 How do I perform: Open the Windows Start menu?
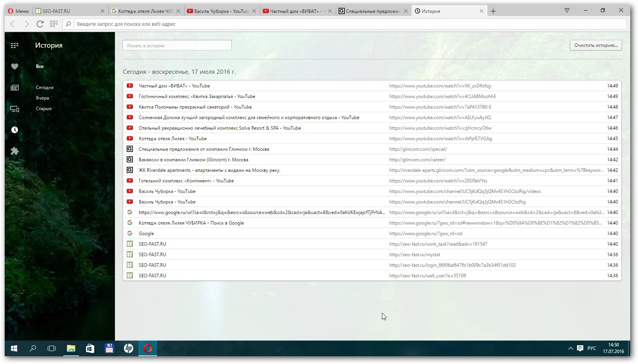coord(14,348)
